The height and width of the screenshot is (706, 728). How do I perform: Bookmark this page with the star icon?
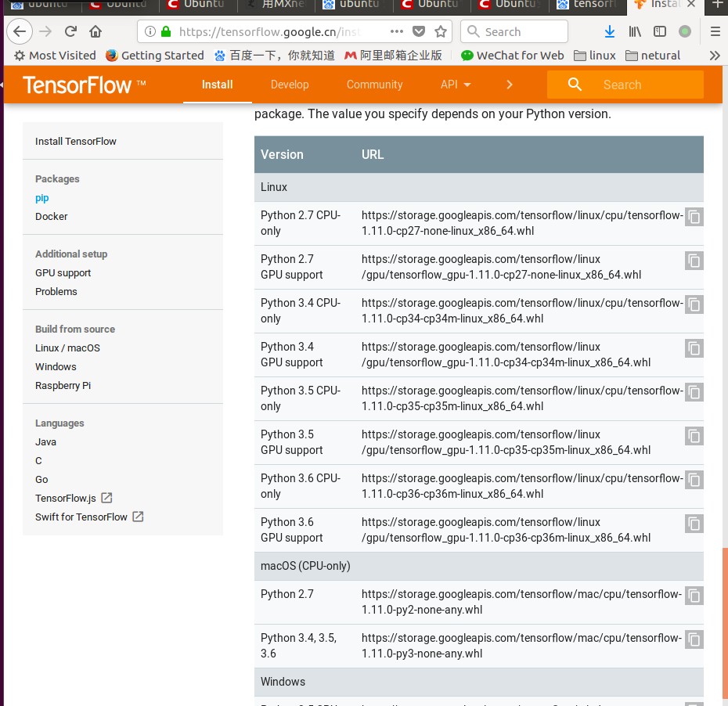pyautogui.click(x=441, y=31)
